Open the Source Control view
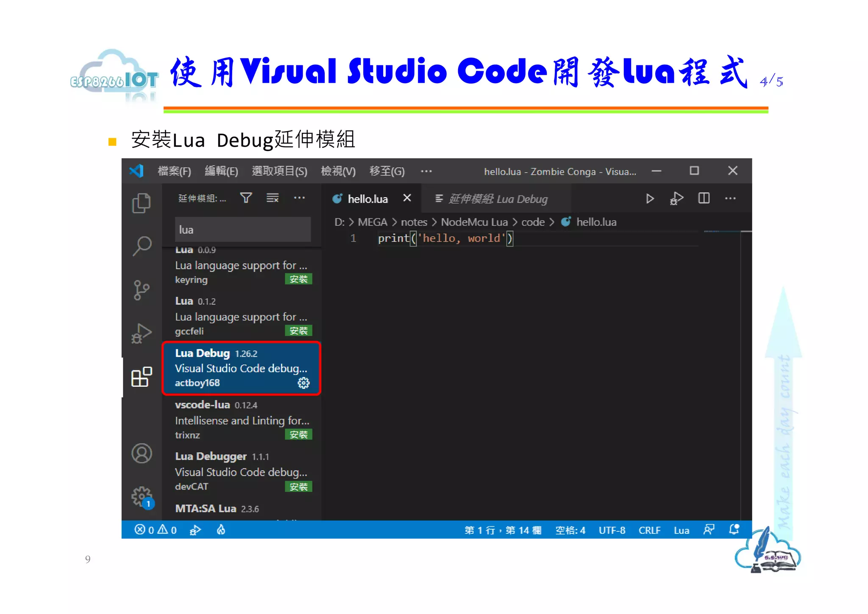The height and width of the screenshot is (614, 868). [x=142, y=290]
